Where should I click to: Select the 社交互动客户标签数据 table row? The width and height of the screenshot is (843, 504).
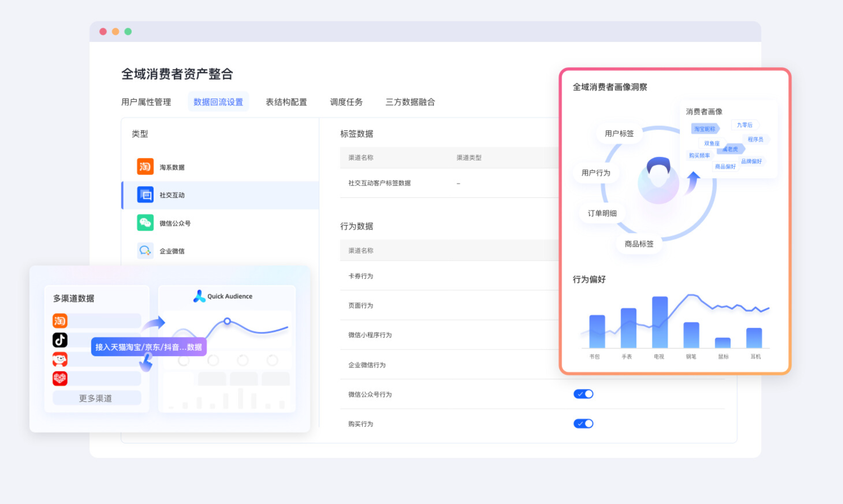click(x=379, y=183)
